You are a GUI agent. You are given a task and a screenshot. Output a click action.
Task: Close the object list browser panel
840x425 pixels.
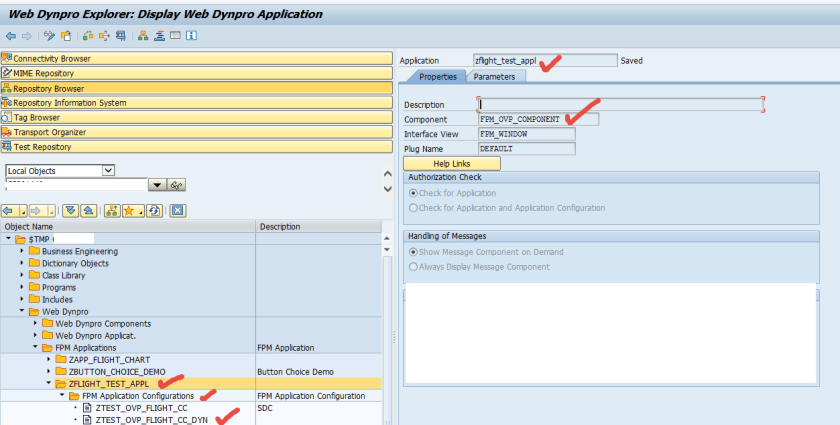177,211
